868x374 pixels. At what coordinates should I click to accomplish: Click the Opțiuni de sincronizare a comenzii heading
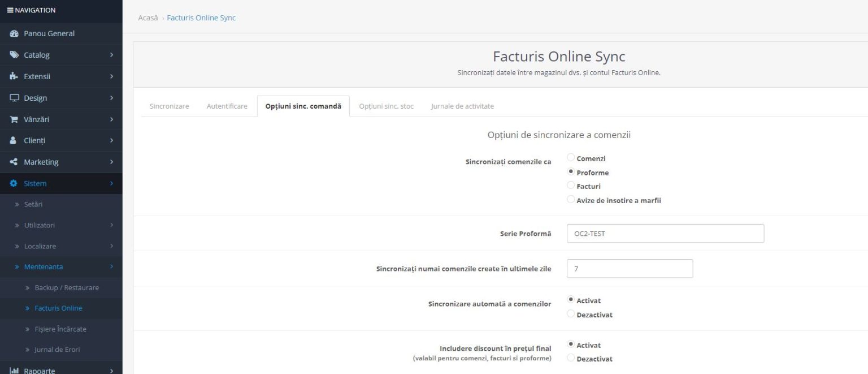pos(559,135)
